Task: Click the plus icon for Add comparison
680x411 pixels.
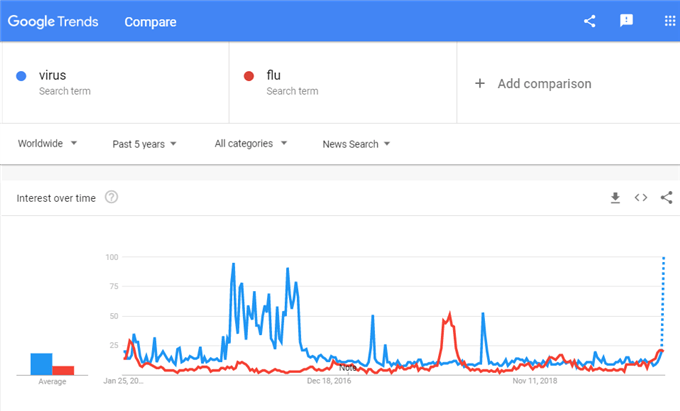Action: (480, 83)
